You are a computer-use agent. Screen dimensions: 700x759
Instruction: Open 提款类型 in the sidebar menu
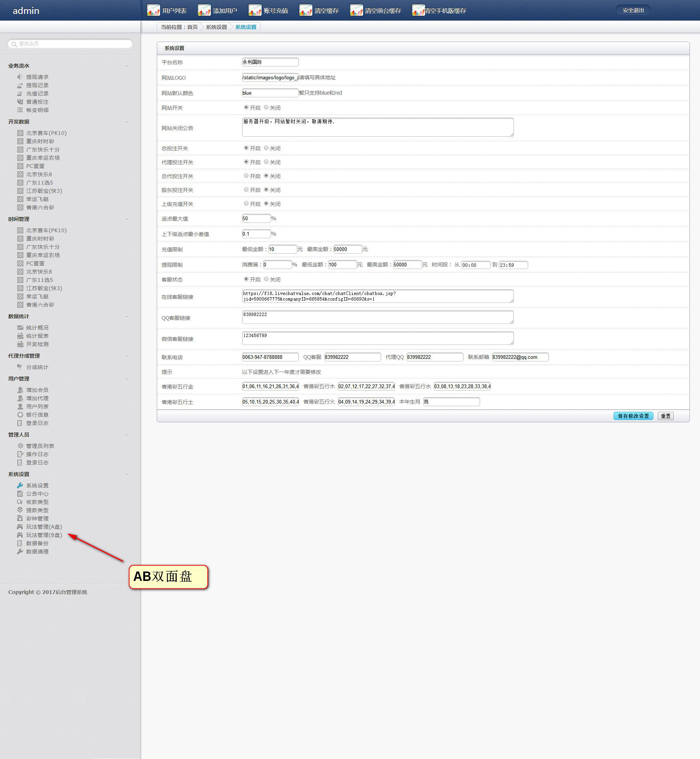click(37, 510)
